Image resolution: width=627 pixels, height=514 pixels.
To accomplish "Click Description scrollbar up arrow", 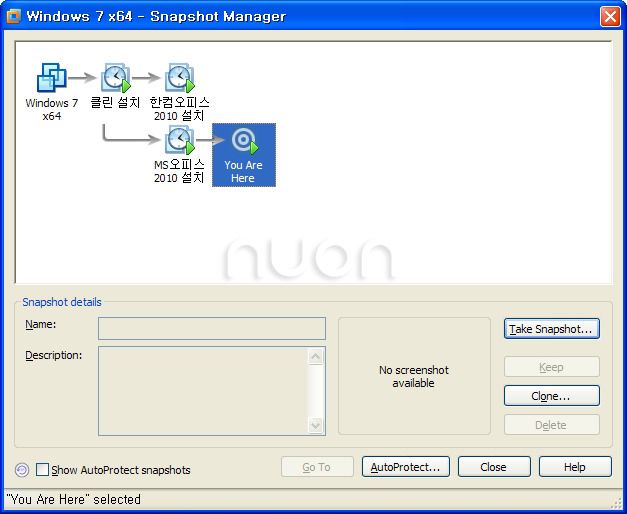I will click(316, 356).
